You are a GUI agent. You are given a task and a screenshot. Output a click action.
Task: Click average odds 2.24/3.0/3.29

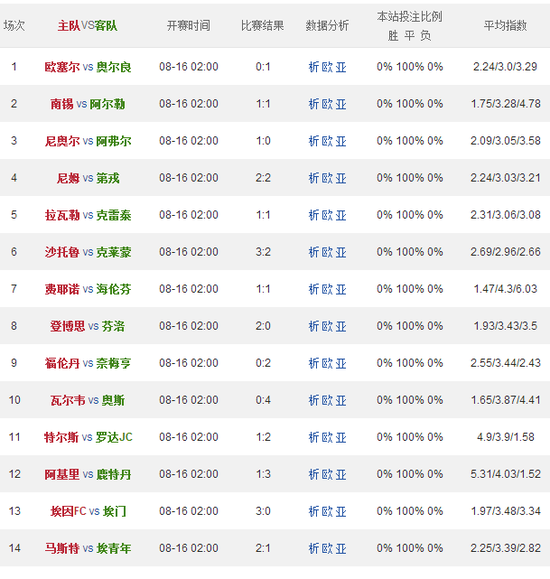coord(505,67)
